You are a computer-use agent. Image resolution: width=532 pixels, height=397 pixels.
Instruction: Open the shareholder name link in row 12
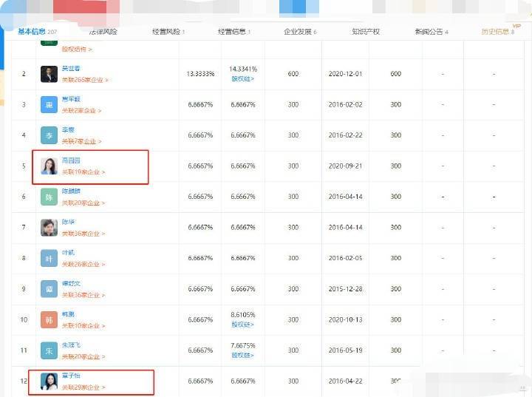(x=71, y=376)
